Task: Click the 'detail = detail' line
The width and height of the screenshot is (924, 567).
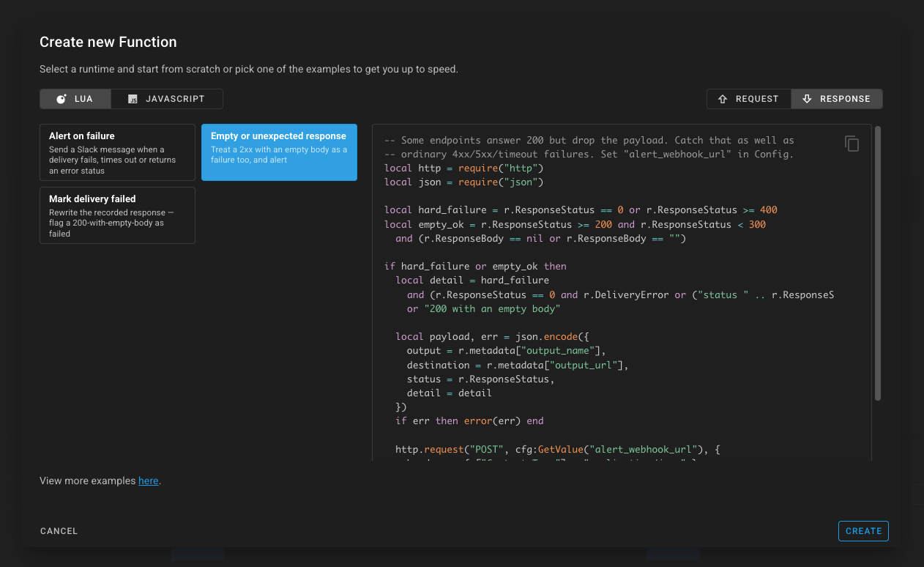Action: 450,393
